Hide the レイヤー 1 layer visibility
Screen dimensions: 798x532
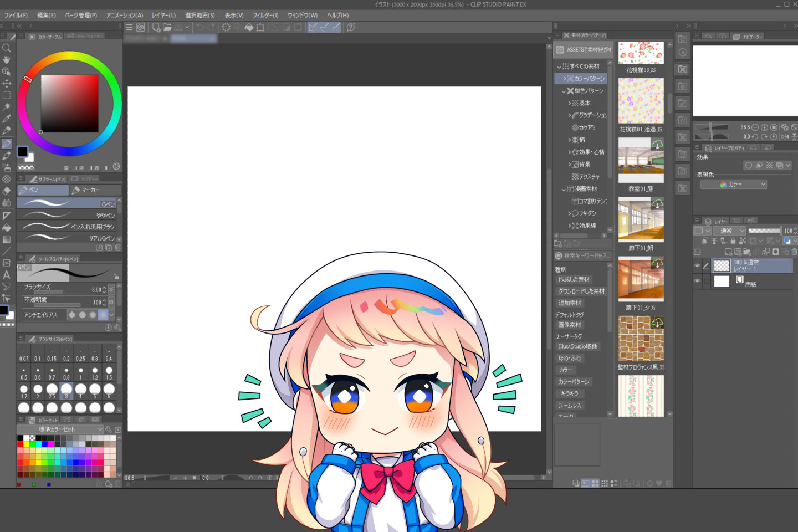(697, 265)
